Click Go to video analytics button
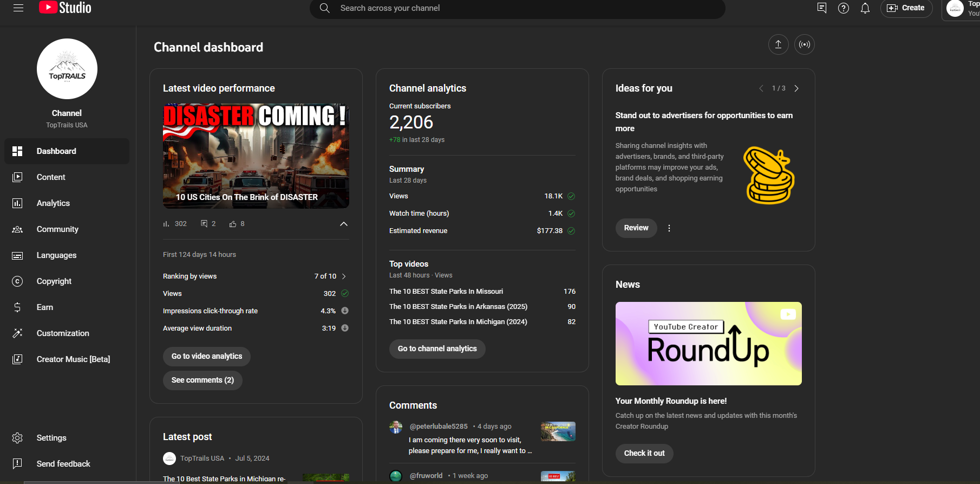Image resolution: width=980 pixels, height=484 pixels. tap(207, 357)
